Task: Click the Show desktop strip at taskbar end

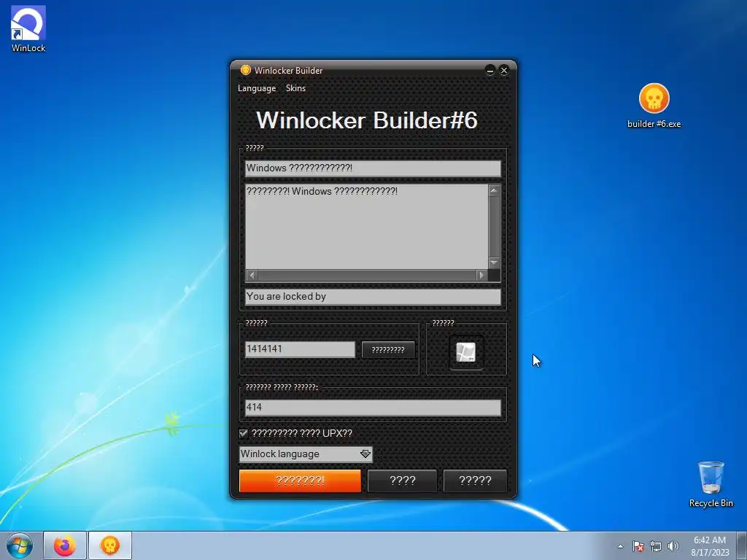Action: (x=742, y=545)
